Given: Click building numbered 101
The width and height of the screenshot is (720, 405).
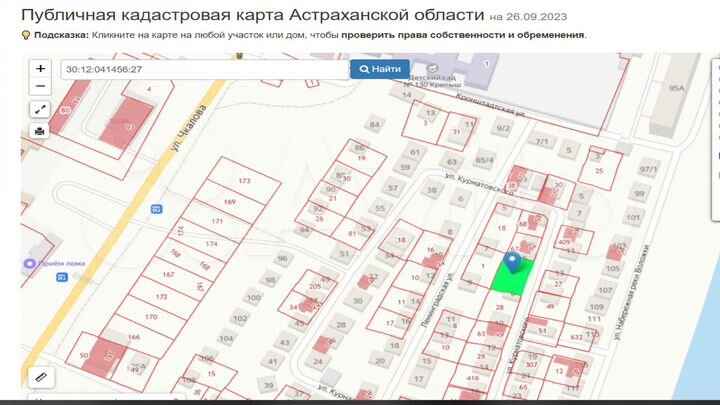Looking at the screenshot, I should (x=633, y=217).
